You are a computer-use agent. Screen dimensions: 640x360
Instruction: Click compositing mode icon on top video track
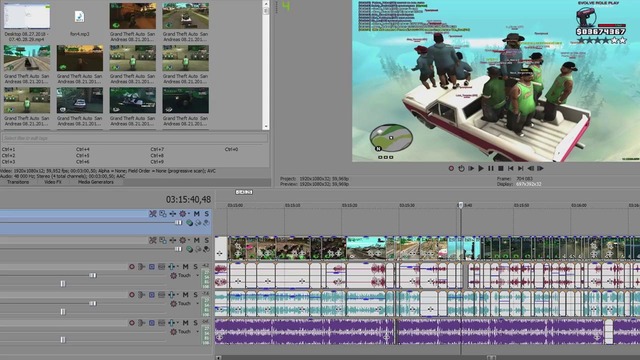tap(189, 223)
